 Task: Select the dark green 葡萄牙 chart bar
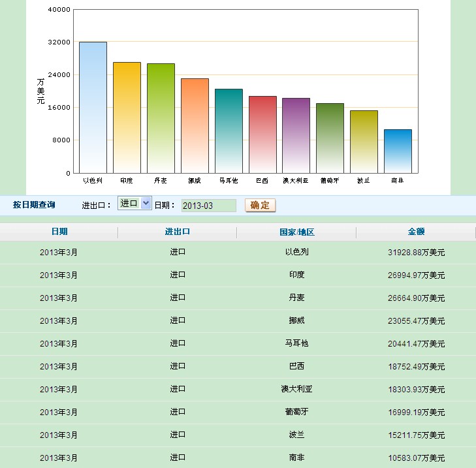pos(330,138)
